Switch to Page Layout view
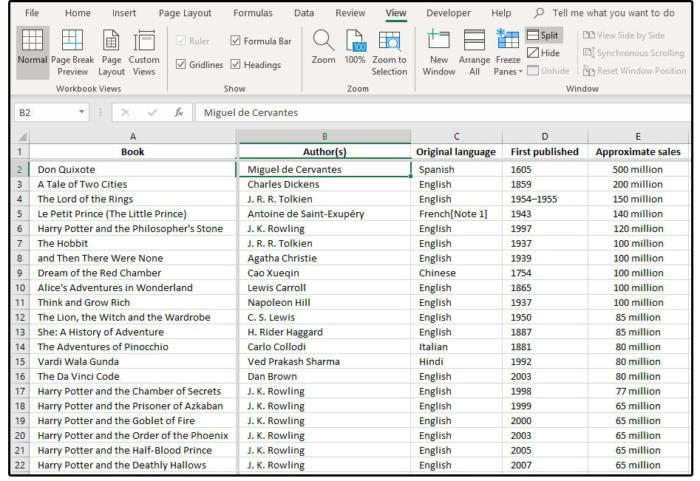Screen dimensions: 700x481 click(111, 52)
